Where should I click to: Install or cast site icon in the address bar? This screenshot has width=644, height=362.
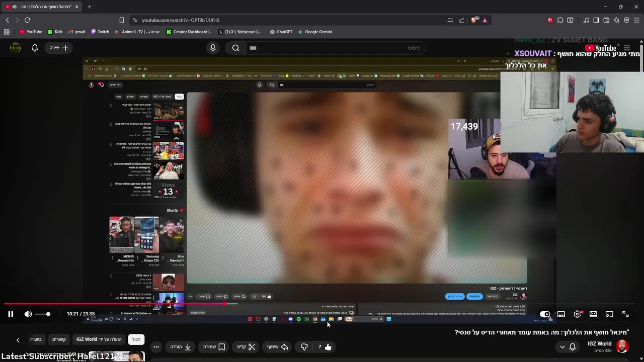[450, 20]
